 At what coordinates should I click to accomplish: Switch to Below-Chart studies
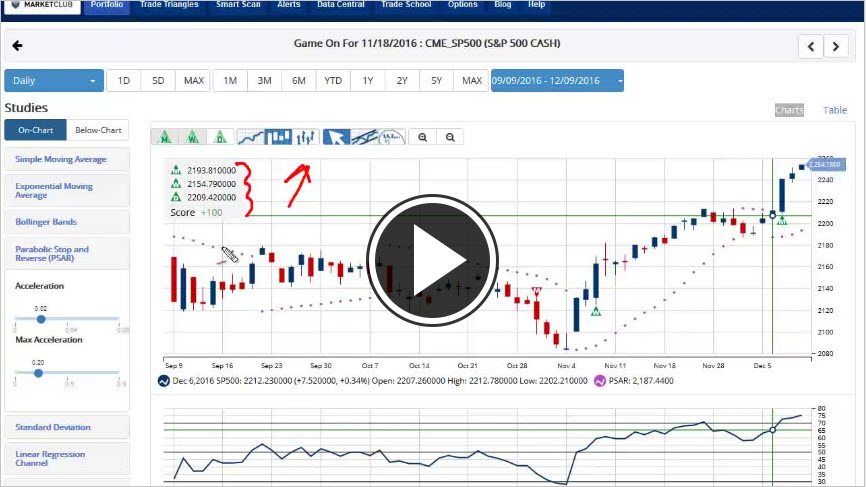point(98,130)
